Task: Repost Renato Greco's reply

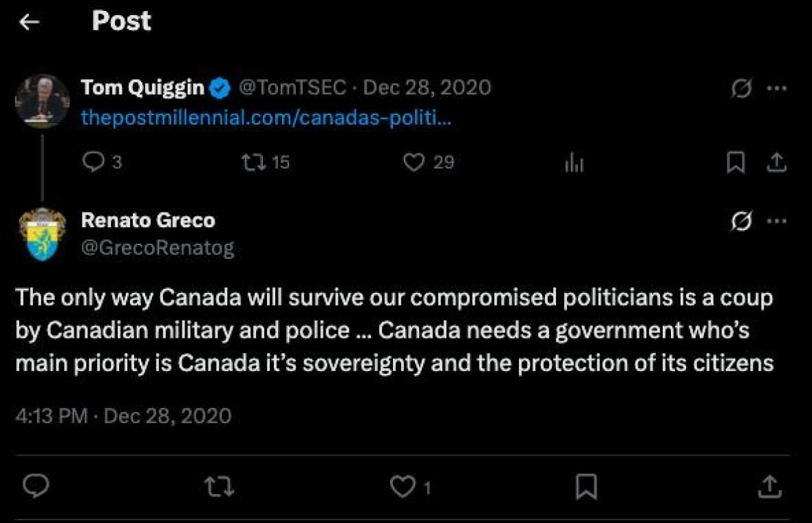Action: point(219,487)
